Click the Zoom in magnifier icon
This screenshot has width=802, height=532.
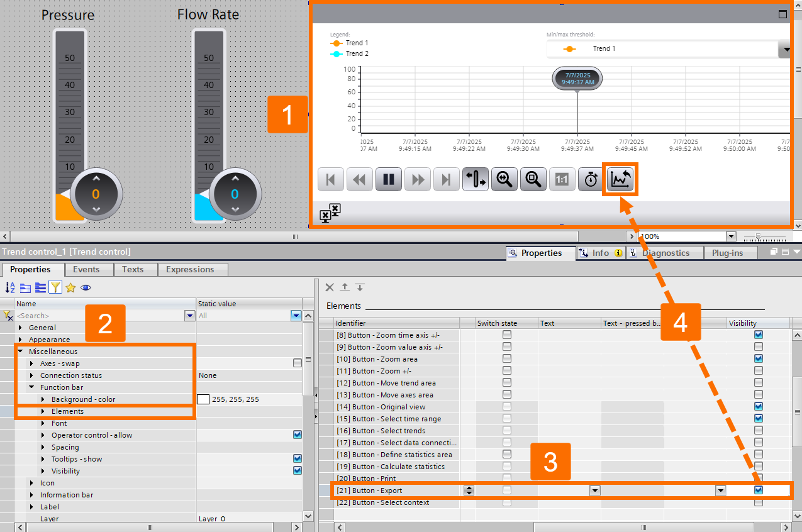504,179
